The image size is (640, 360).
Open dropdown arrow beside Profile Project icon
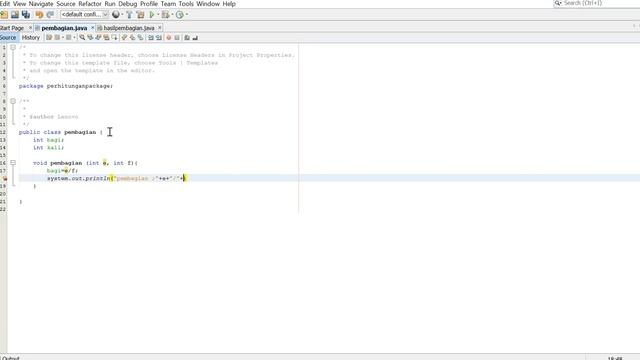(x=187, y=15)
